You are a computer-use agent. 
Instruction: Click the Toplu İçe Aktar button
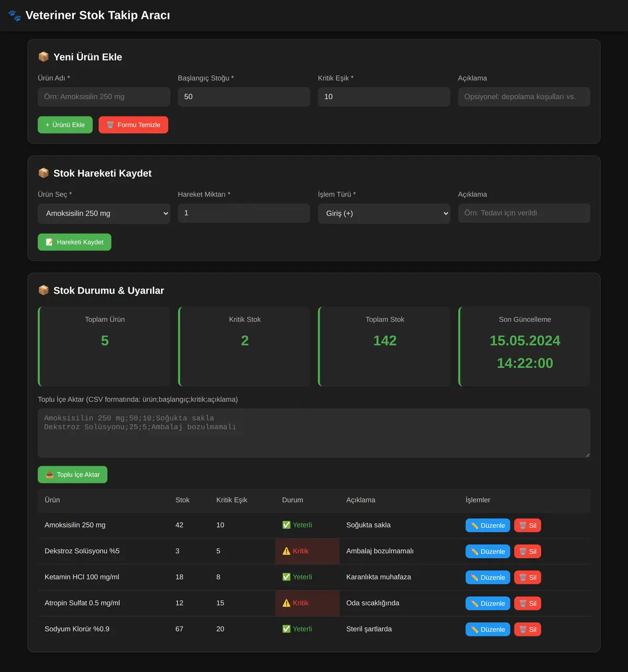(72, 475)
